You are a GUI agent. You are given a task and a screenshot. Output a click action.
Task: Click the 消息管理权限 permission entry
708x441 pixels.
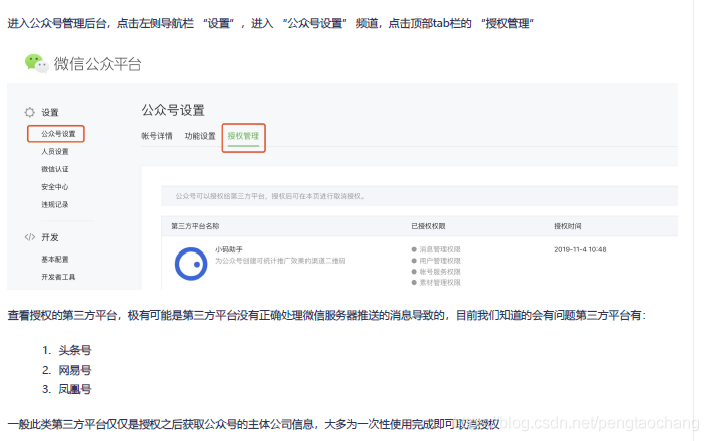[436, 249]
